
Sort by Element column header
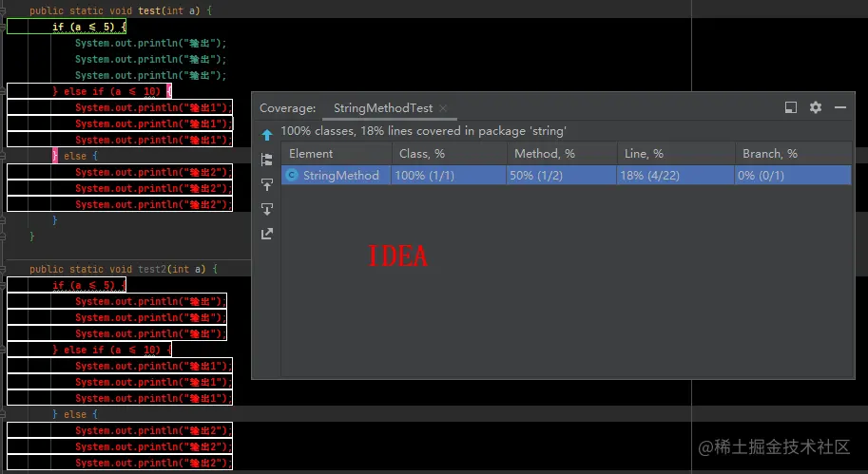[x=337, y=153]
